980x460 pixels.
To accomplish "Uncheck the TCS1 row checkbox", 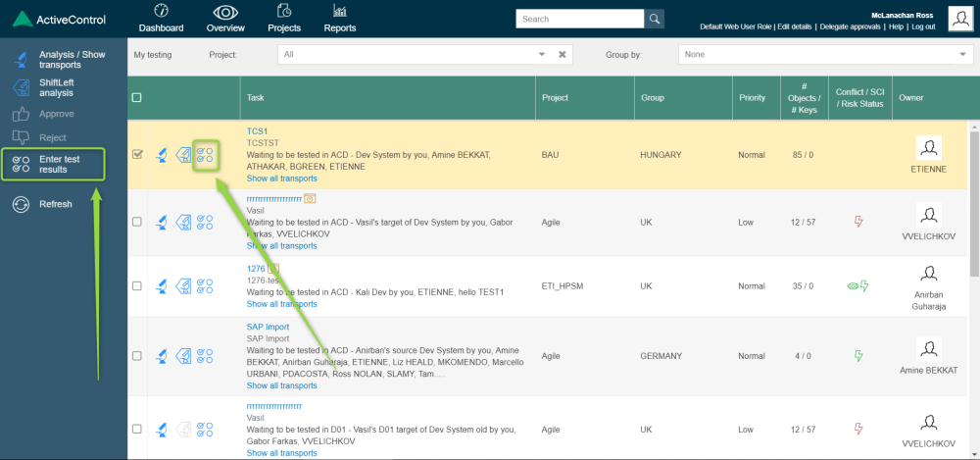I will 137,154.
